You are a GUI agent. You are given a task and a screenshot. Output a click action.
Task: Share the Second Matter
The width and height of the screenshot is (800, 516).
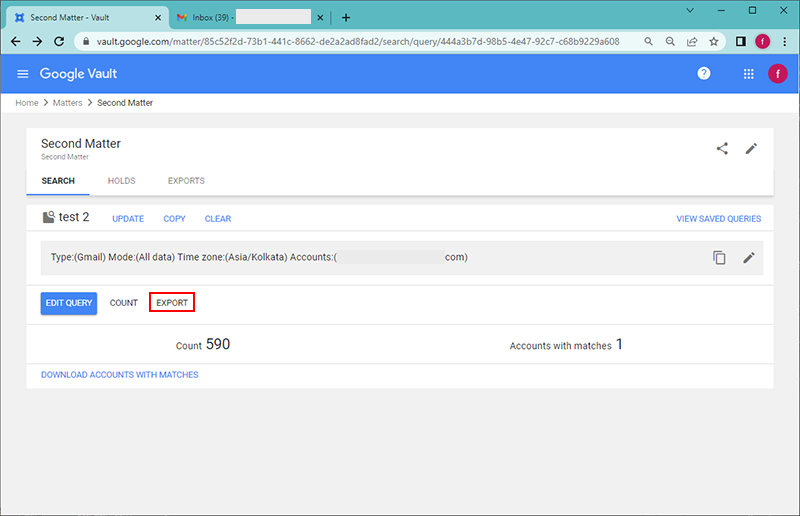coord(722,149)
